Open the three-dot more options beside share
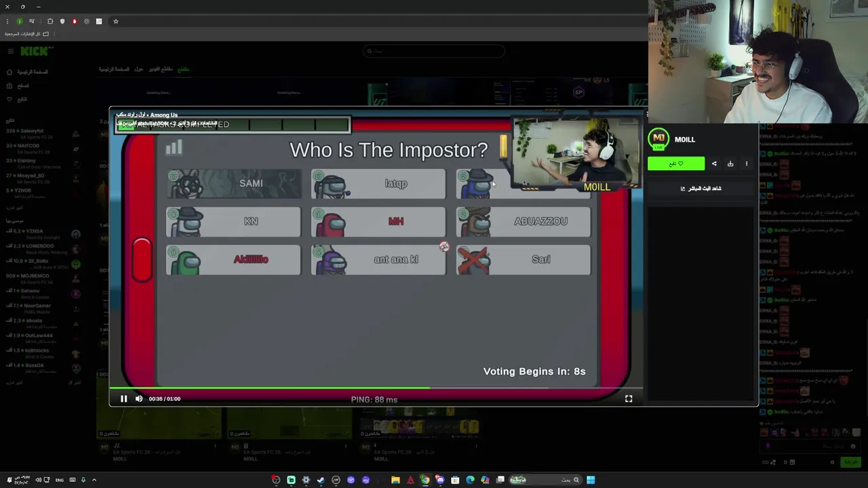868x488 pixels. 747,163
